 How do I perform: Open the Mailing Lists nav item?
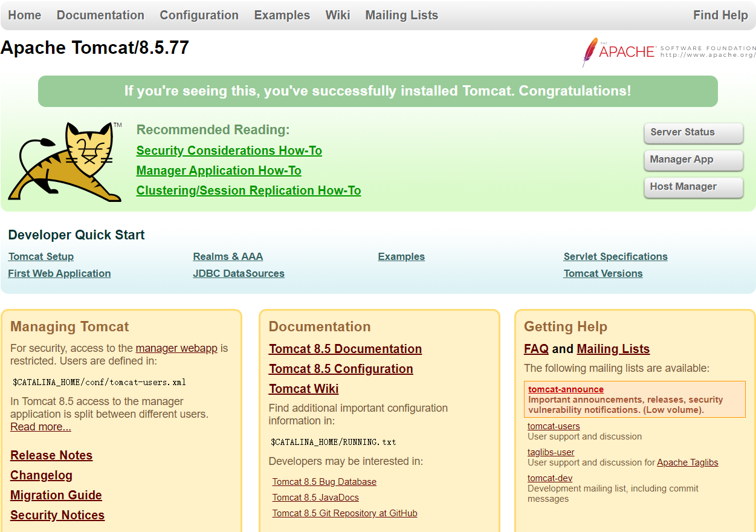click(401, 15)
